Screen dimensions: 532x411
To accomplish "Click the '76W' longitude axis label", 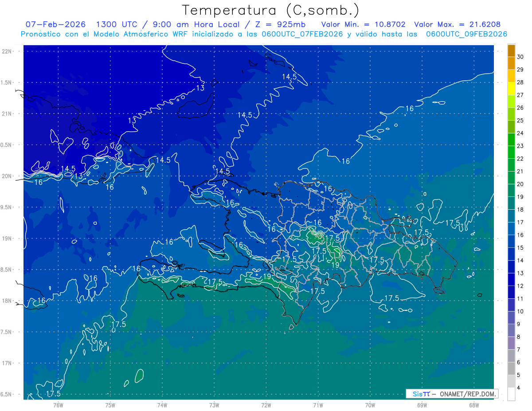I will tap(58, 405).
